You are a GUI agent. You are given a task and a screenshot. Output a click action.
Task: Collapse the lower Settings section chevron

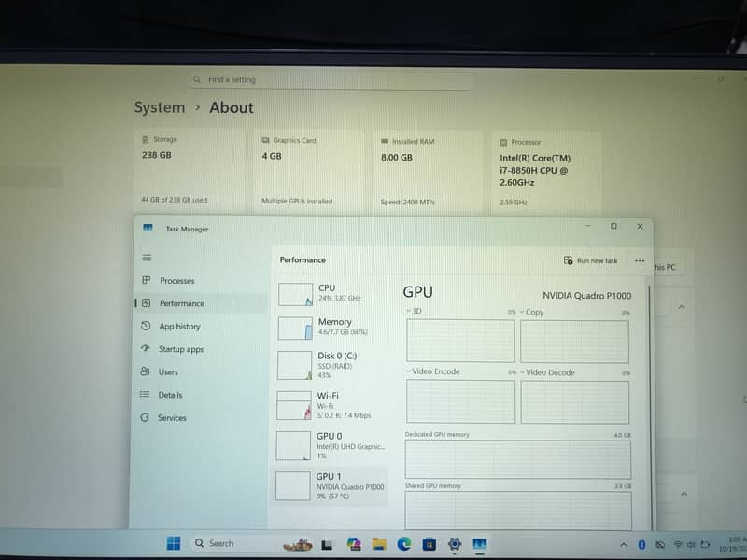(x=684, y=494)
